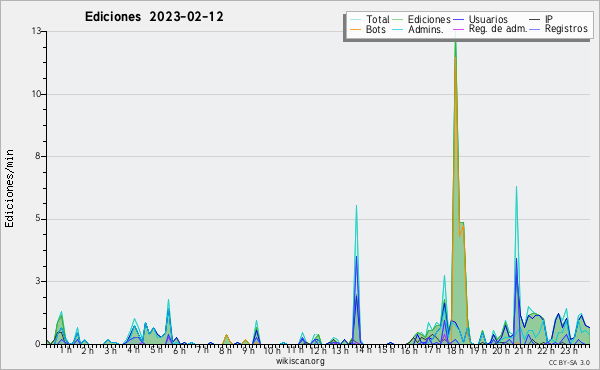Click the y-axis value 5
The width and height of the screenshot is (600, 370).
click(x=39, y=219)
